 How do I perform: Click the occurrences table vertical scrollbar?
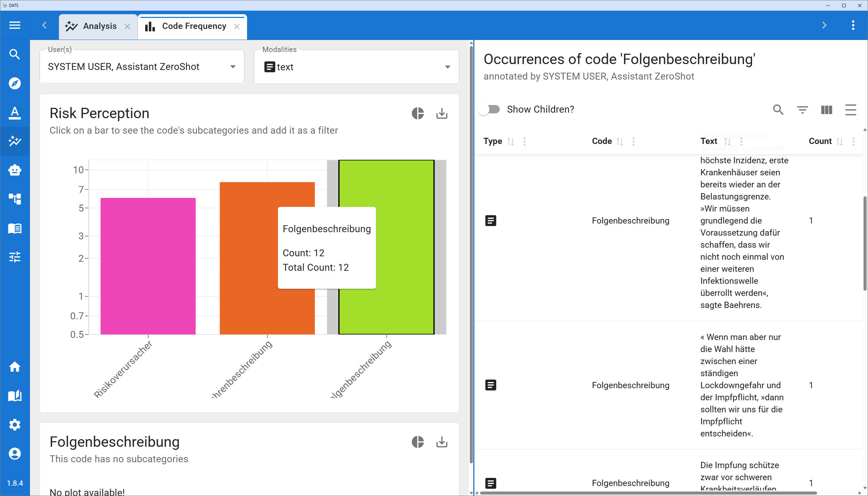(x=865, y=243)
